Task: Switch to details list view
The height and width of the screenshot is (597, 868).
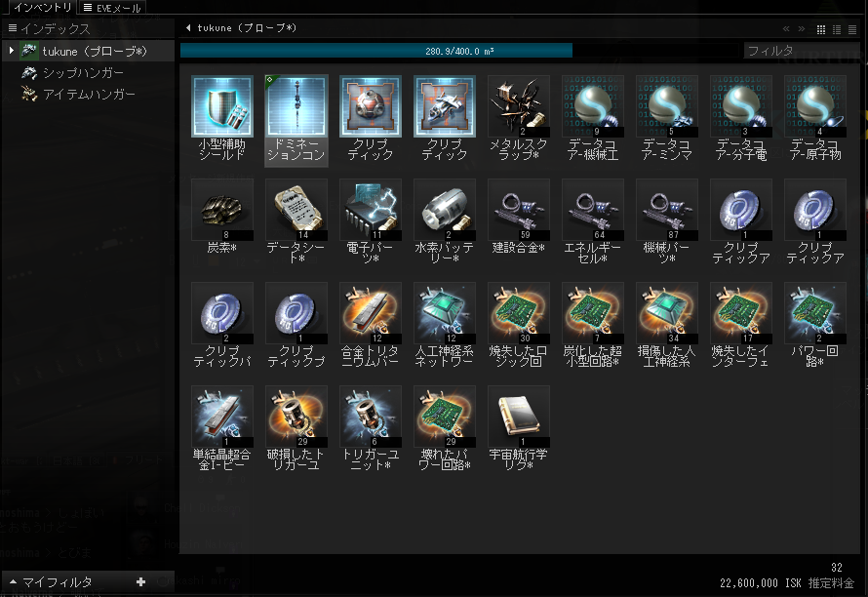Action: [837, 29]
